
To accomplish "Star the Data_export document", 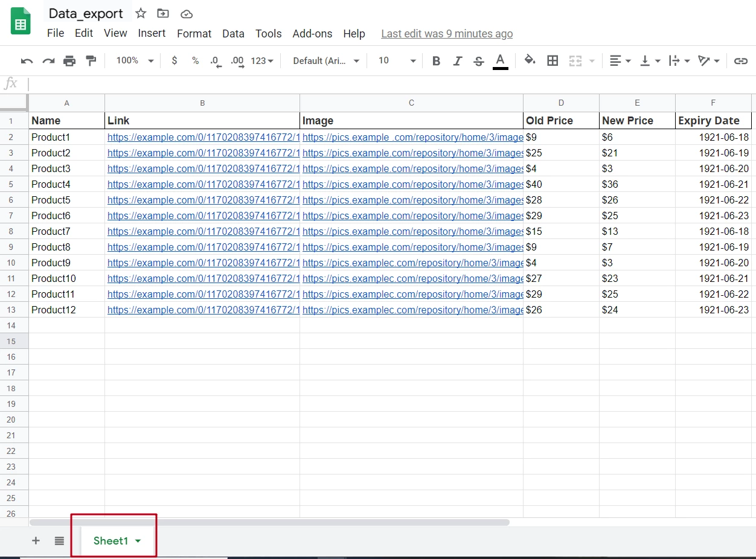I will click(x=141, y=13).
